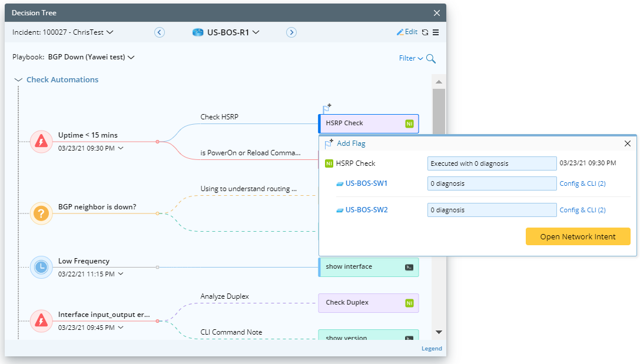Open the Incident 100027 - ChrisTest dropdown
This screenshot has width=640, height=364.
coord(110,32)
